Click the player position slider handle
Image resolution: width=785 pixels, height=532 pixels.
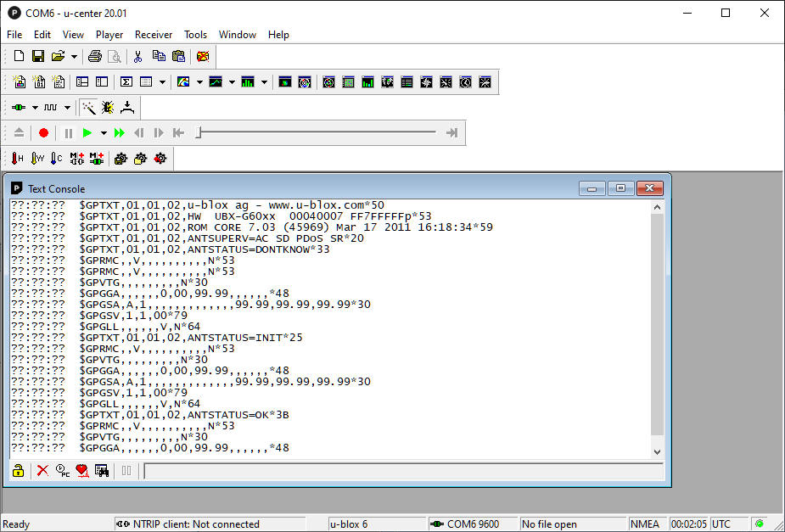199,132
